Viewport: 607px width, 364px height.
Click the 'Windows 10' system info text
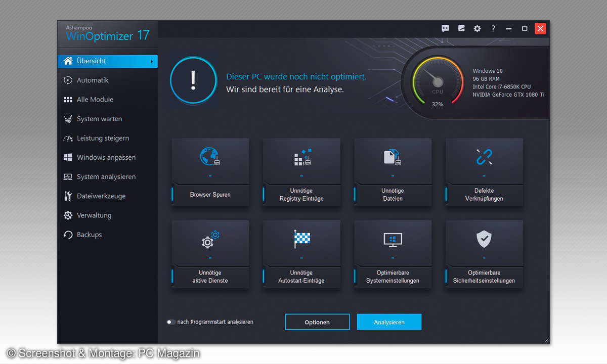488,71
